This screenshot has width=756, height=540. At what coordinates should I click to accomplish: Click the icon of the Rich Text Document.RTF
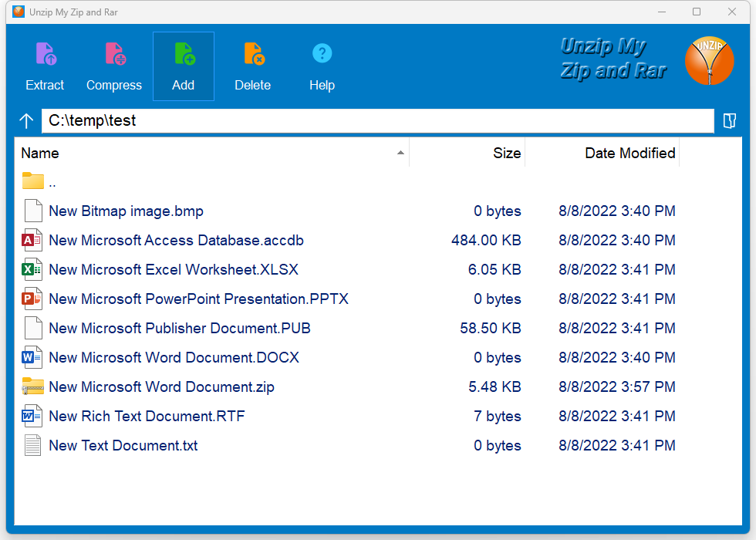32,416
